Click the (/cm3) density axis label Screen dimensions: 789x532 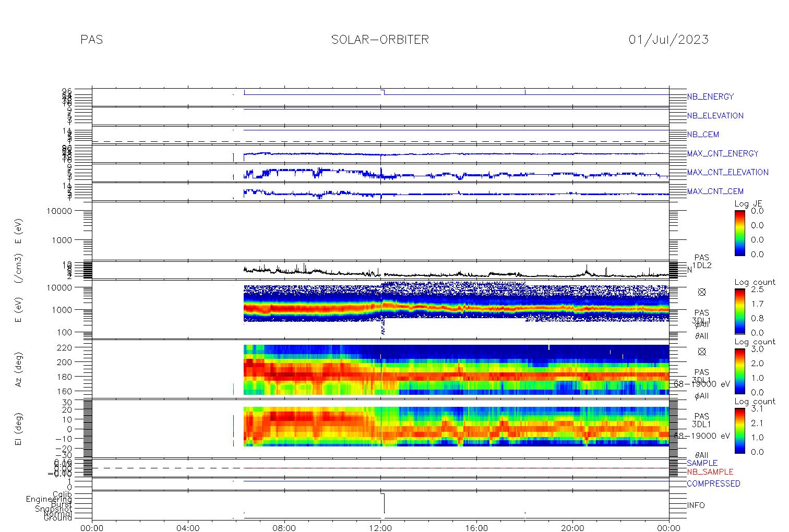pos(19,270)
